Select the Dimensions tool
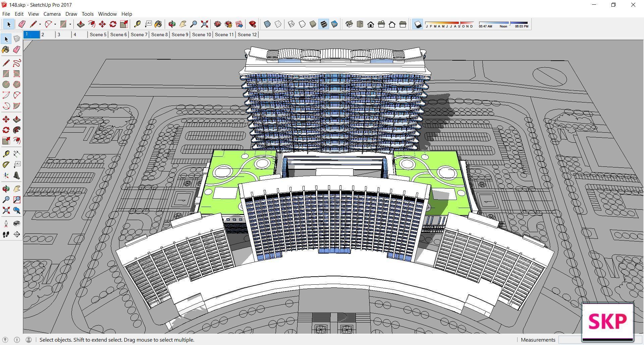The height and width of the screenshot is (345, 644). coord(17,154)
